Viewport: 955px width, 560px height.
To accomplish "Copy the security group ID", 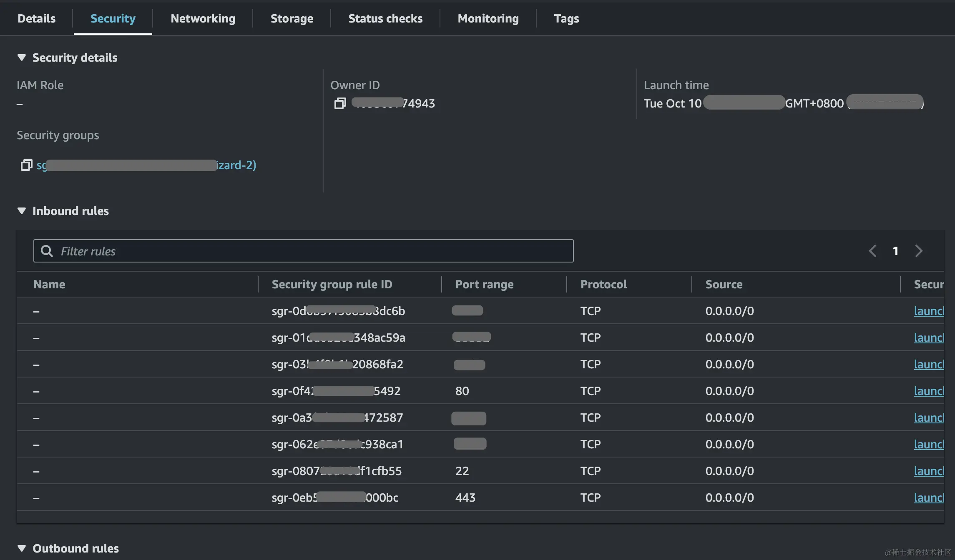I will point(26,165).
